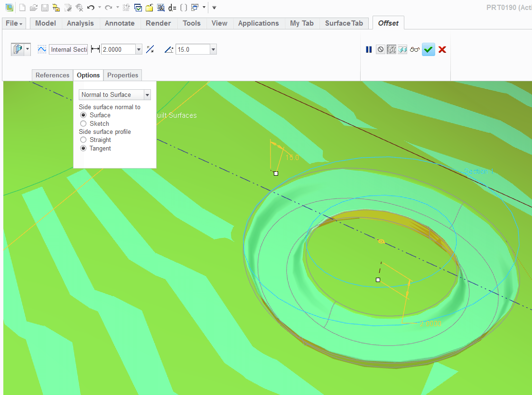Image resolution: width=532 pixels, height=395 pixels.
Task: Click the brackets parameters icon
Action: click(x=183, y=8)
